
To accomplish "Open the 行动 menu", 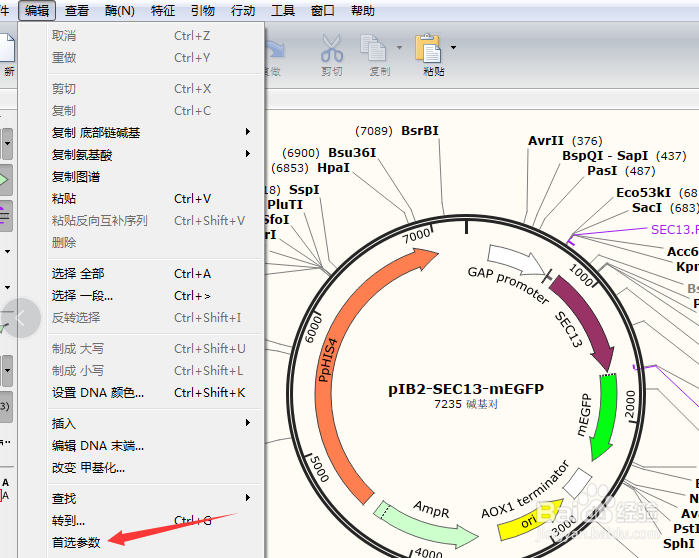I will pos(243,10).
